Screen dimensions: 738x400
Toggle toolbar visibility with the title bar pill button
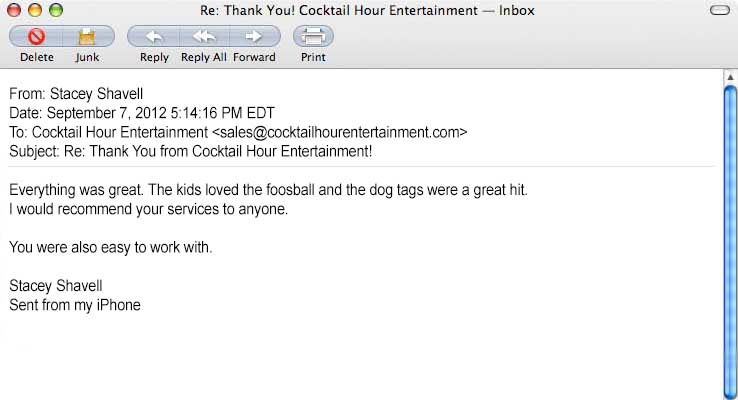(x=718, y=11)
